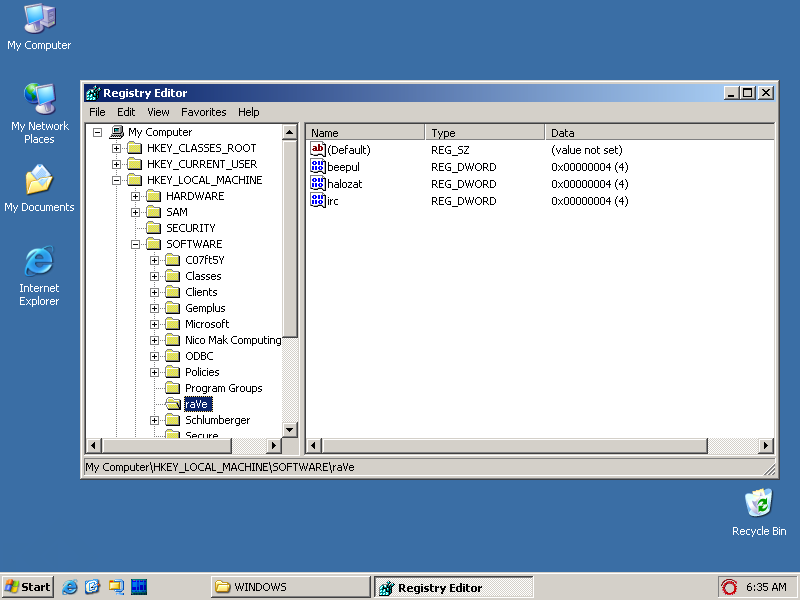Open My Network Places desktop icon
800x600 pixels.
39,113
